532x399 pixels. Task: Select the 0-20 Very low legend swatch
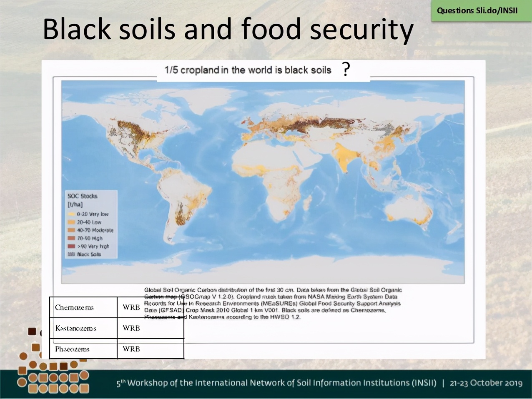71,214
